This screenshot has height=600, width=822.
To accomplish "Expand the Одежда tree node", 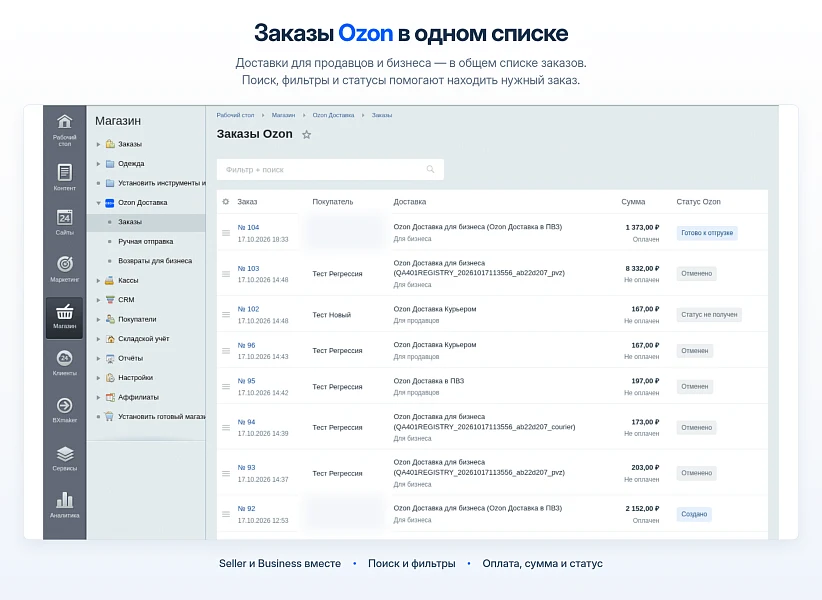I will pos(98,163).
